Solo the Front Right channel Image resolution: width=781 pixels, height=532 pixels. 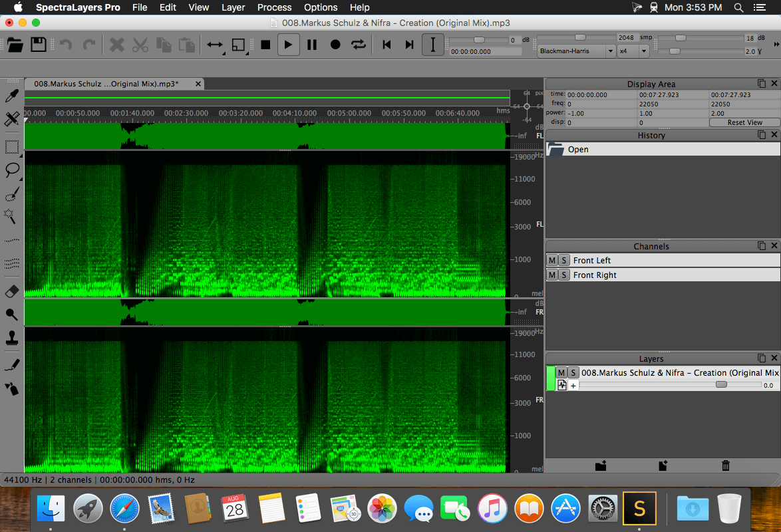pos(564,275)
